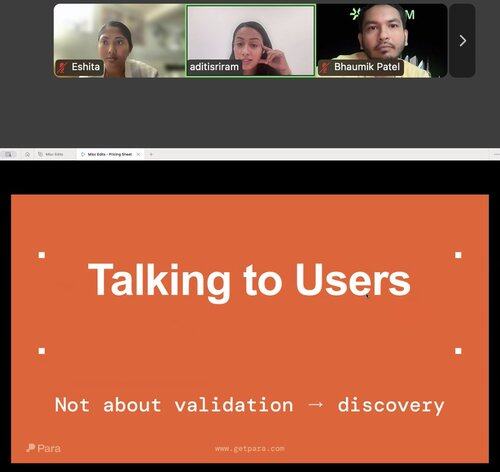500x472 pixels.
Task: Click the Para logo on the slide
Action: point(44,448)
